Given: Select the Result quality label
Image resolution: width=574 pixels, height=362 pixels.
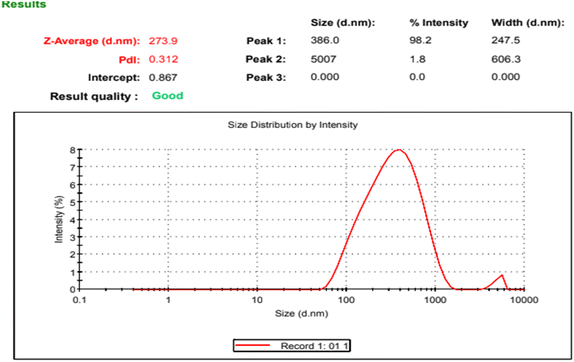Looking at the screenshot, I should click(x=94, y=97).
